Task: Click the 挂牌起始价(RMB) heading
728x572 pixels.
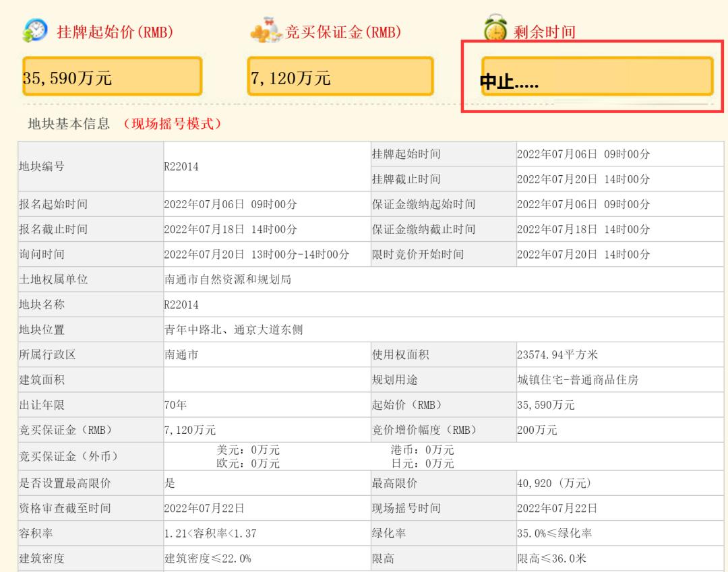Action: pyautogui.click(x=115, y=32)
